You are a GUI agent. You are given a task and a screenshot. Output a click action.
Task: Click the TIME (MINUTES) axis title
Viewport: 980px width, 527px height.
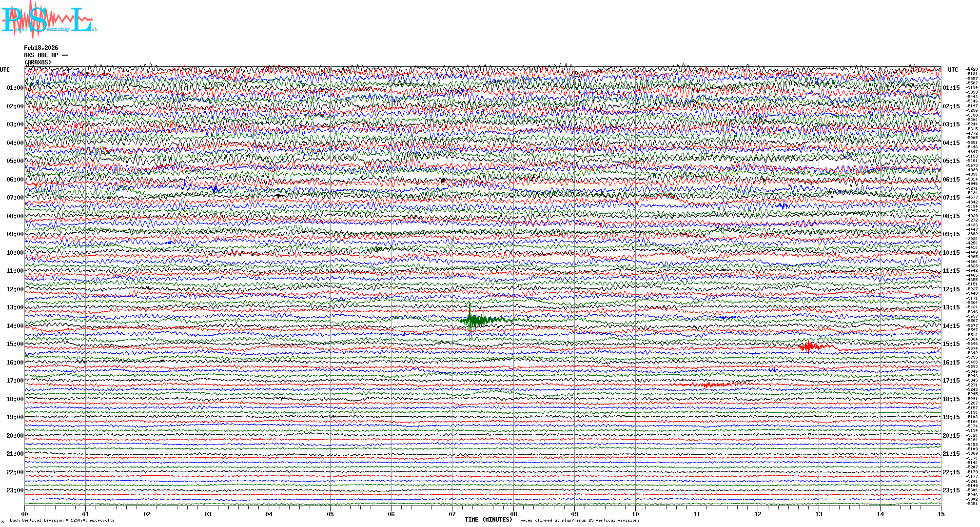[x=488, y=520]
